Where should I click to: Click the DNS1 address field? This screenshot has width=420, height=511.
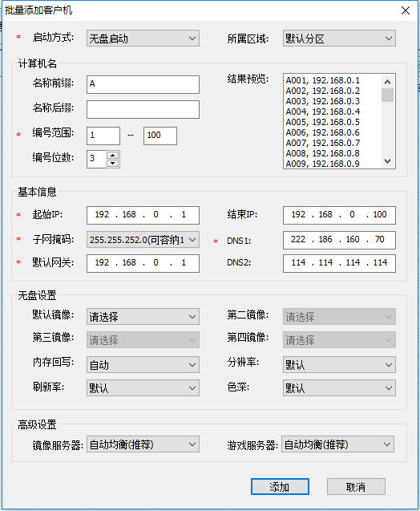(339, 240)
